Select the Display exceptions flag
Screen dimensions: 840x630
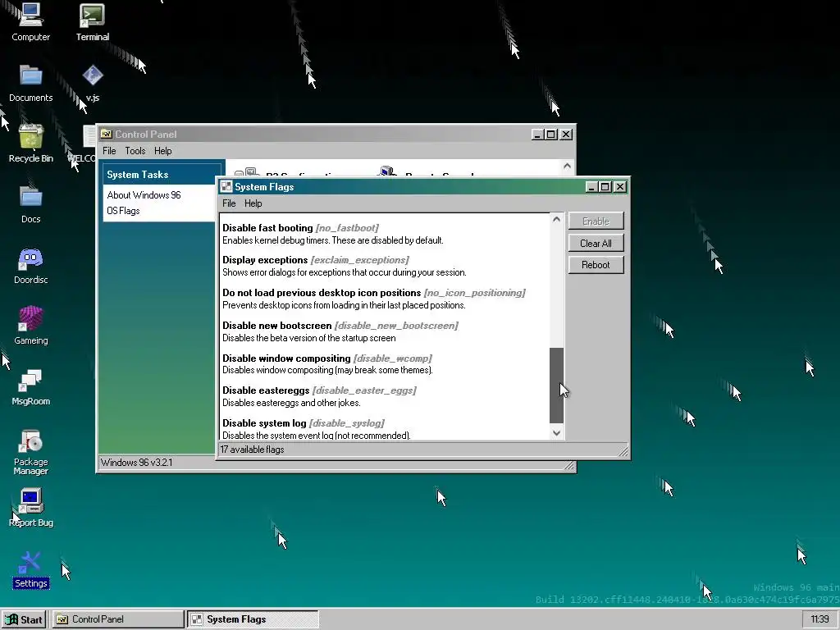tap(385, 266)
